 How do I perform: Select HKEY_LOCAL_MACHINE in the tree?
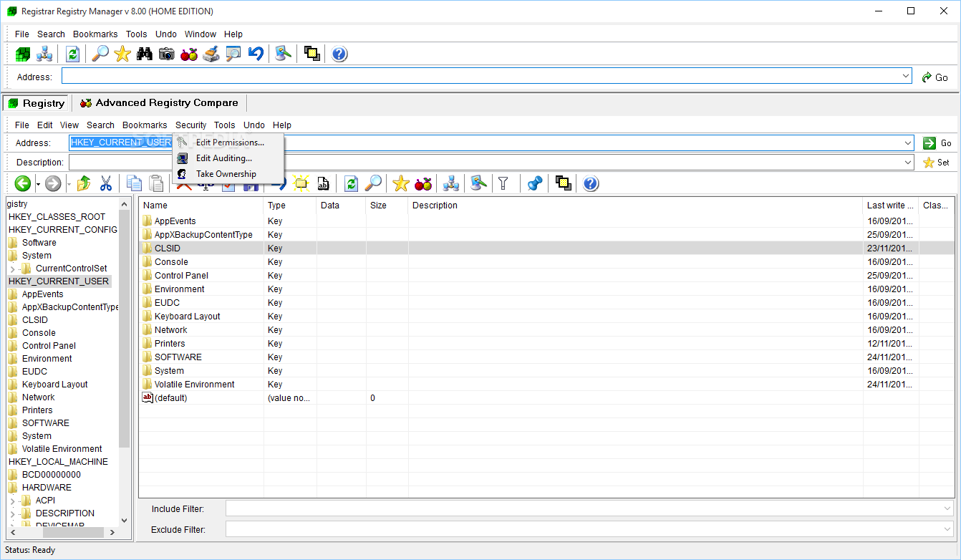(x=58, y=462)
